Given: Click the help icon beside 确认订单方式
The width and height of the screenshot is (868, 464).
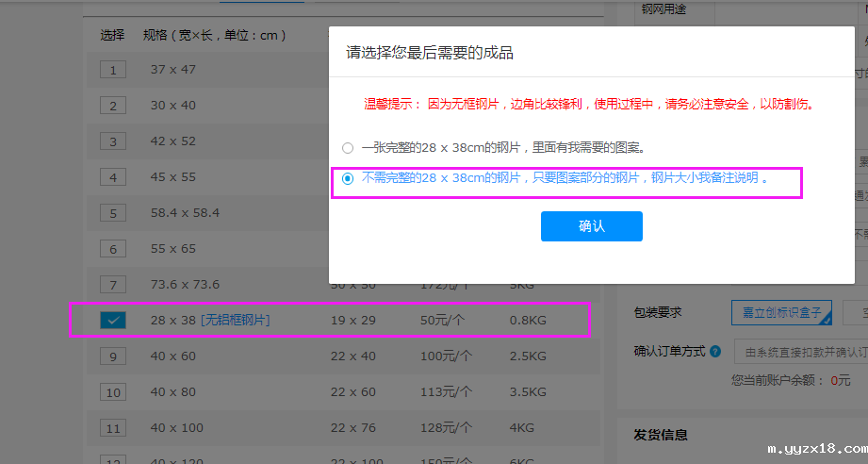Looking at the screenshot, I should tap(715, 352).
